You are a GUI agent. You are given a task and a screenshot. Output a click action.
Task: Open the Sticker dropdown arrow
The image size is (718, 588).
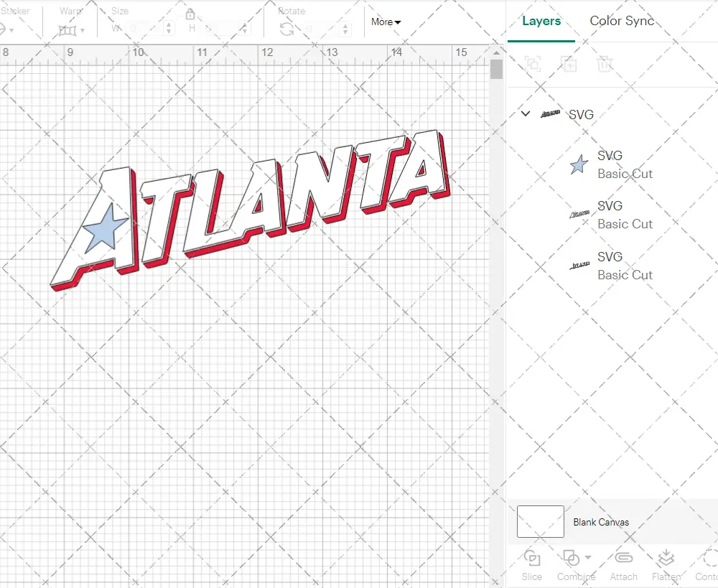tap(11, 31)
